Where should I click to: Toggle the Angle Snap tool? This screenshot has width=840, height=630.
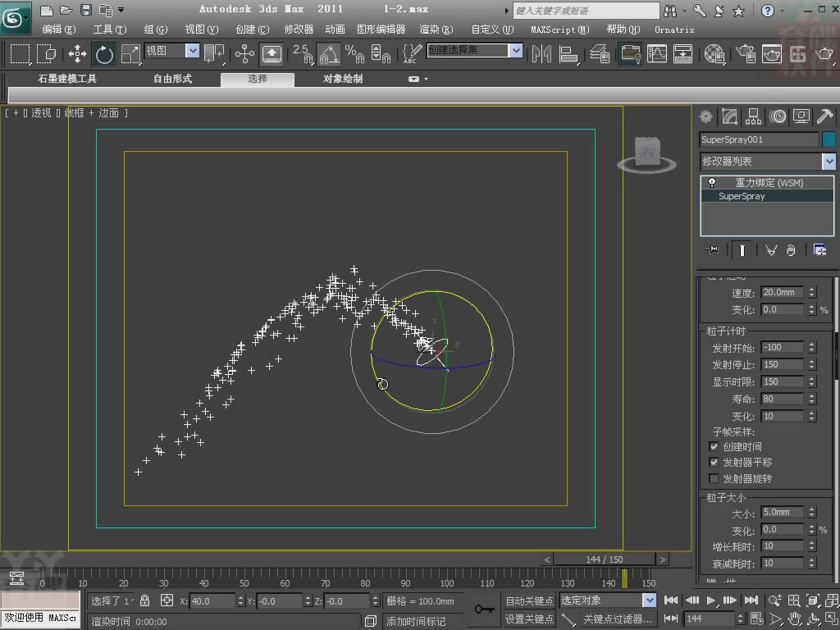[x=328, y=53]
